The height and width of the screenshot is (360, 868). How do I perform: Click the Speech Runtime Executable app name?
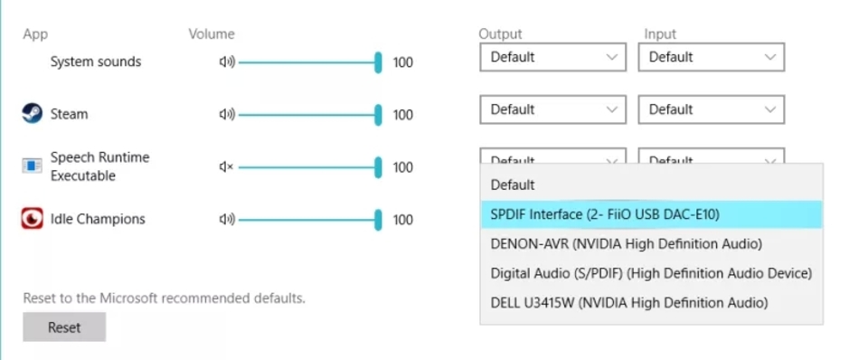point(100,166)
